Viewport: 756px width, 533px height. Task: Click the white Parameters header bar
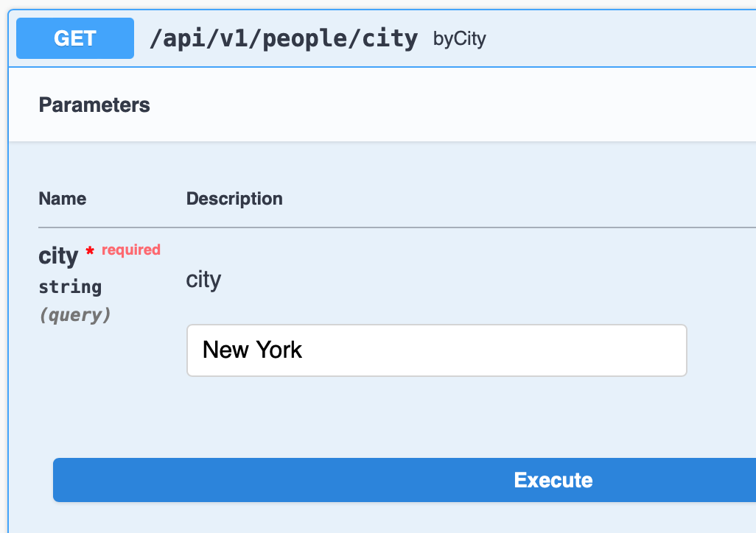coord(442,105)
